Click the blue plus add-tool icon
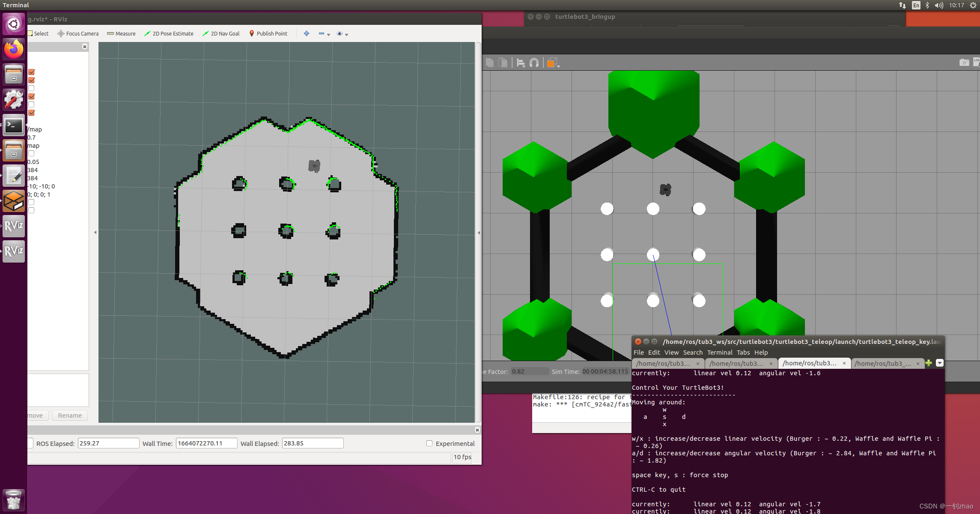Image resolution: width=980 pixels, height=514 pixels. click(307, 33)
